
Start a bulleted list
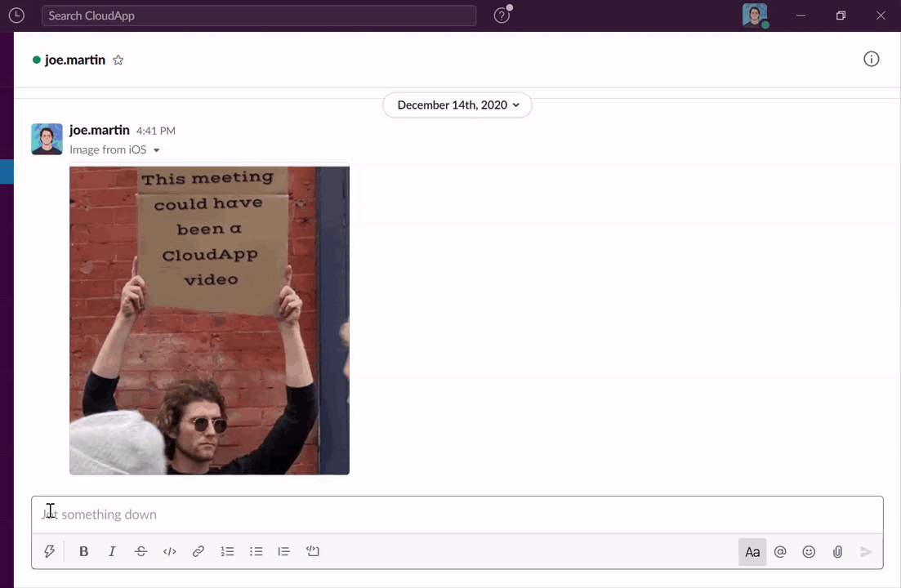256,552
